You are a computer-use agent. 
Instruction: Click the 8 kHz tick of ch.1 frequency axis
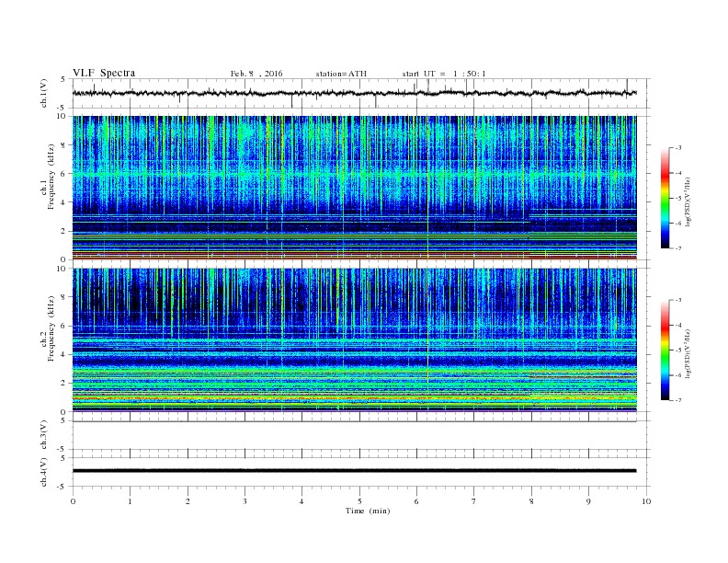click(63, 145)
